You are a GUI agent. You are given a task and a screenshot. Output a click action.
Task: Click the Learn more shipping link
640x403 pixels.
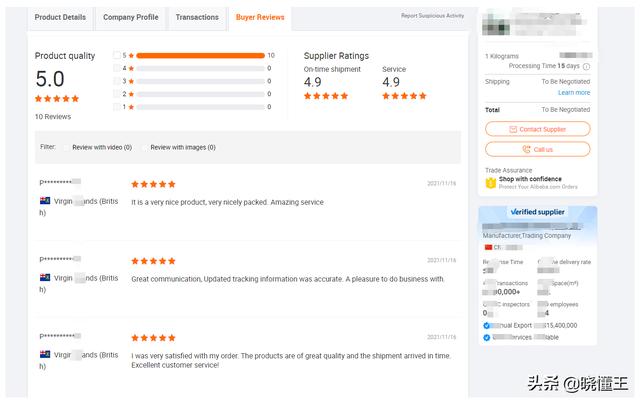tap(574, 93)
